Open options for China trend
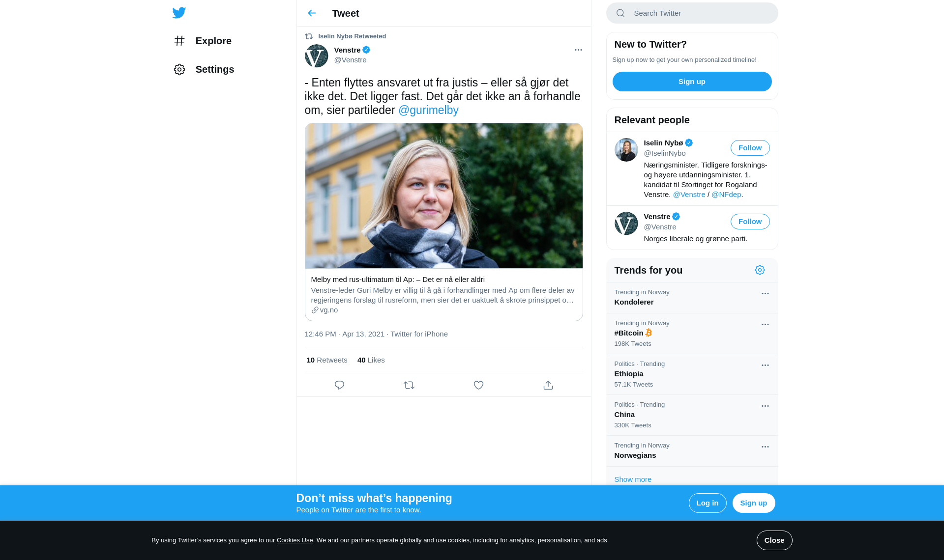This screenshot has height=560, width=944. coord(765,406)
